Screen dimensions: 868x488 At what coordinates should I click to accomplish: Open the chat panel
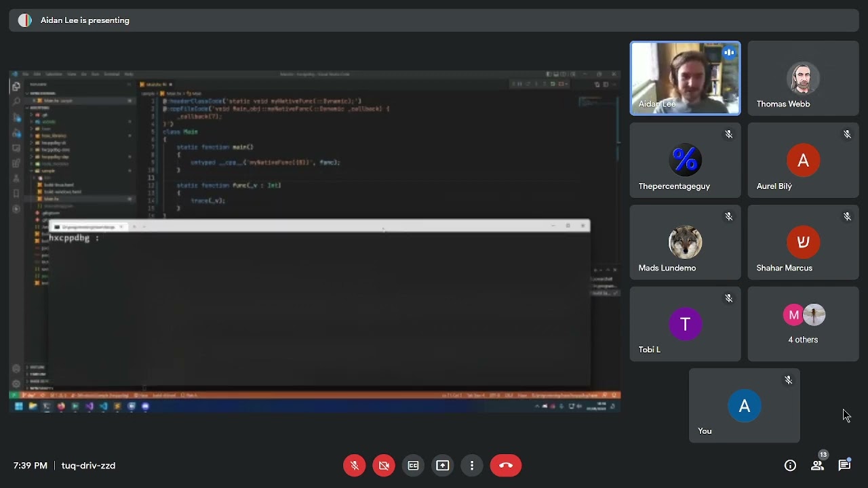844,466
